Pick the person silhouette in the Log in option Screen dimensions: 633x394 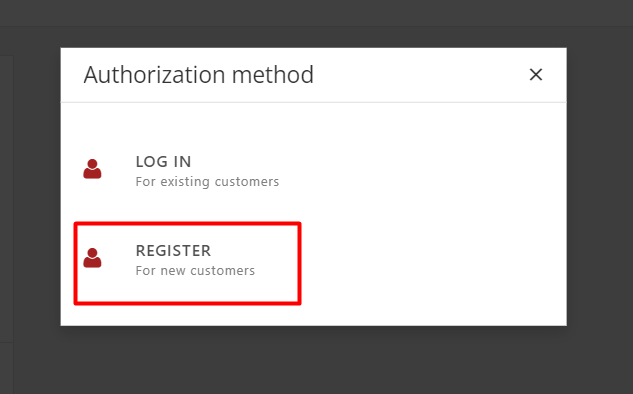coord(92,169)
